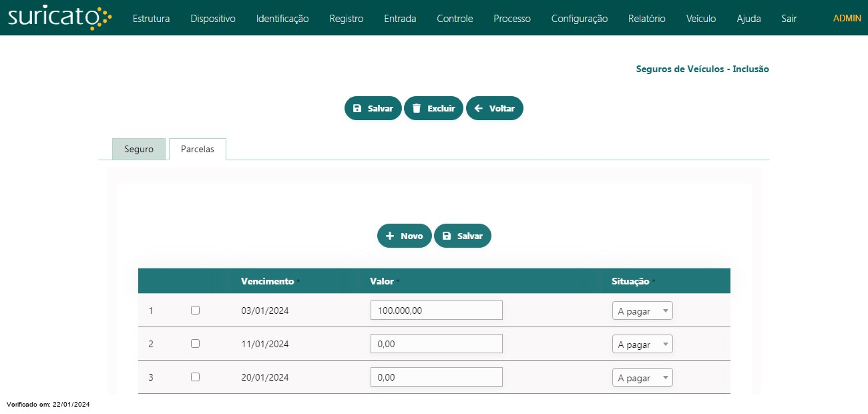
Task: Click the Valor field showing 100.000,00
Action: coord(436,310)
